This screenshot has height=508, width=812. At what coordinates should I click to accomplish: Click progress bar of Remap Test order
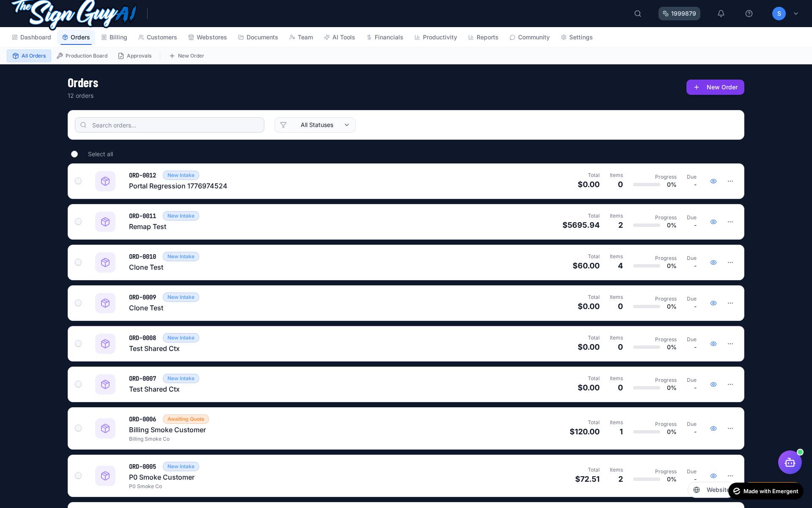(647, 225)
